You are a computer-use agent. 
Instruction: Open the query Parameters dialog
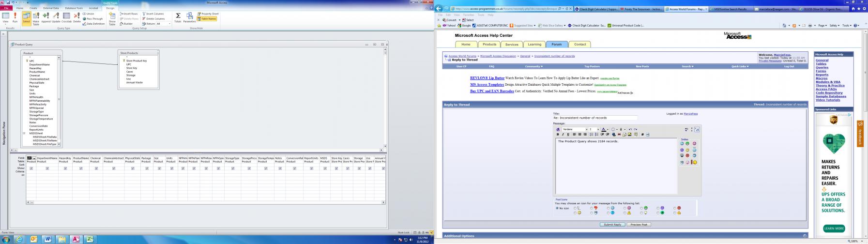(189, 18)
